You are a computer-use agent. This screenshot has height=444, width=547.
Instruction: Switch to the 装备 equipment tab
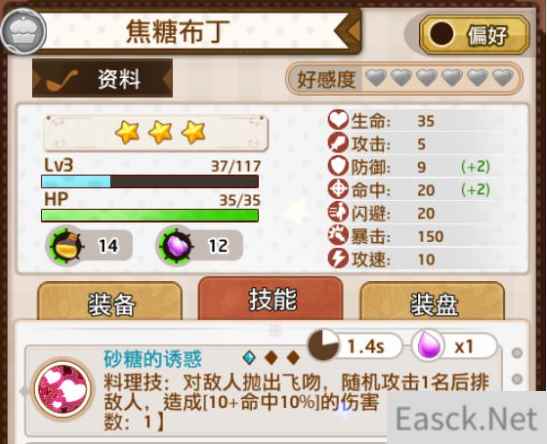(110, 302)
